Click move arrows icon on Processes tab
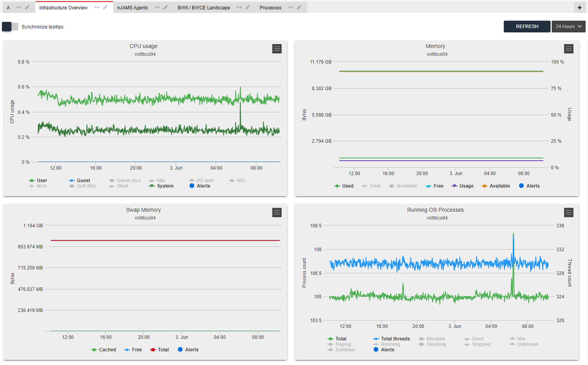This screenshot has width=588, height=365. click(291, 7)
